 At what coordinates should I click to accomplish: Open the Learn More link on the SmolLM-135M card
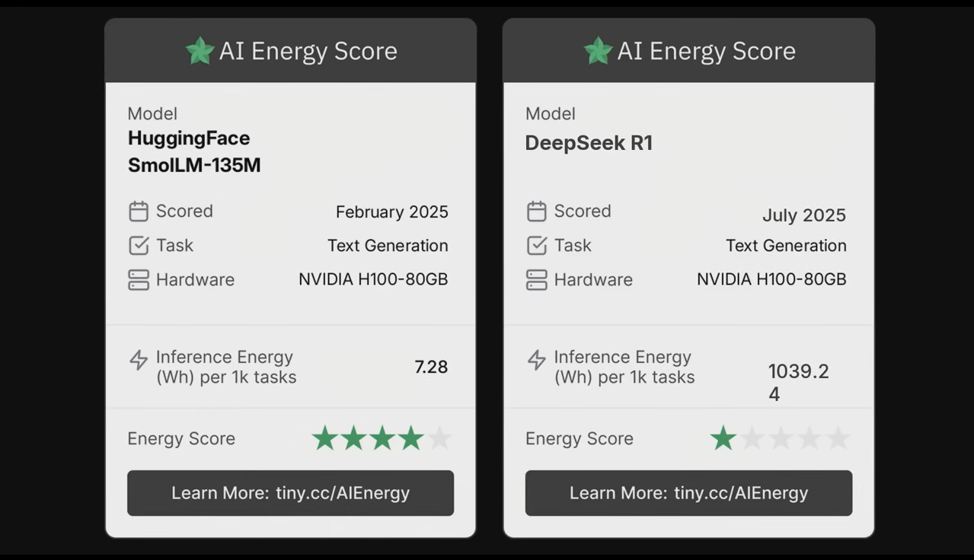coord(290,493)
